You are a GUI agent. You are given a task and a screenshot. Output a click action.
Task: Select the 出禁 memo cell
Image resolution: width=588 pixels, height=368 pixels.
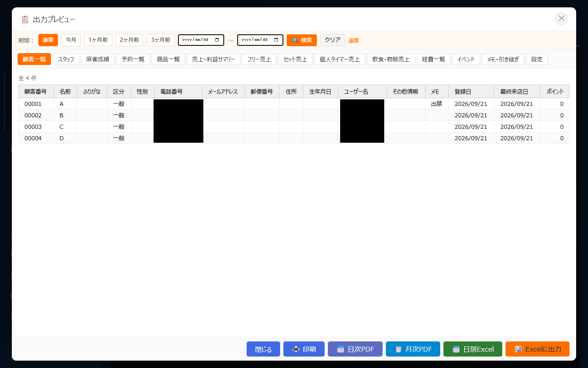tap(437, 104)
